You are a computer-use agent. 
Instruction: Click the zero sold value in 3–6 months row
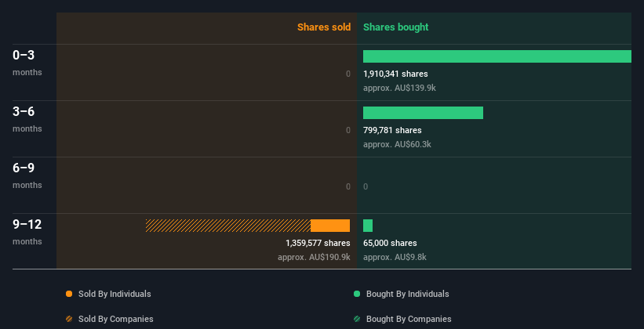pos(348,130)
